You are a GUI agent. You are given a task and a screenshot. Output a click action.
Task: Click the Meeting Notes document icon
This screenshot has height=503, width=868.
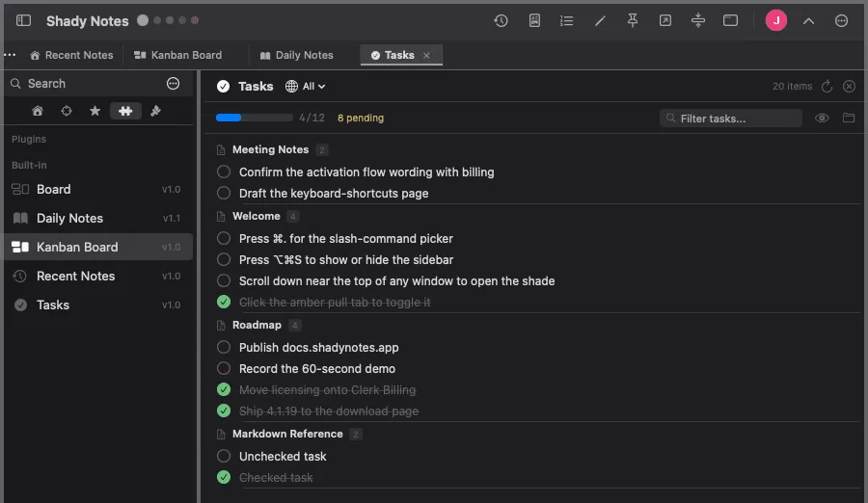[221, 150]
